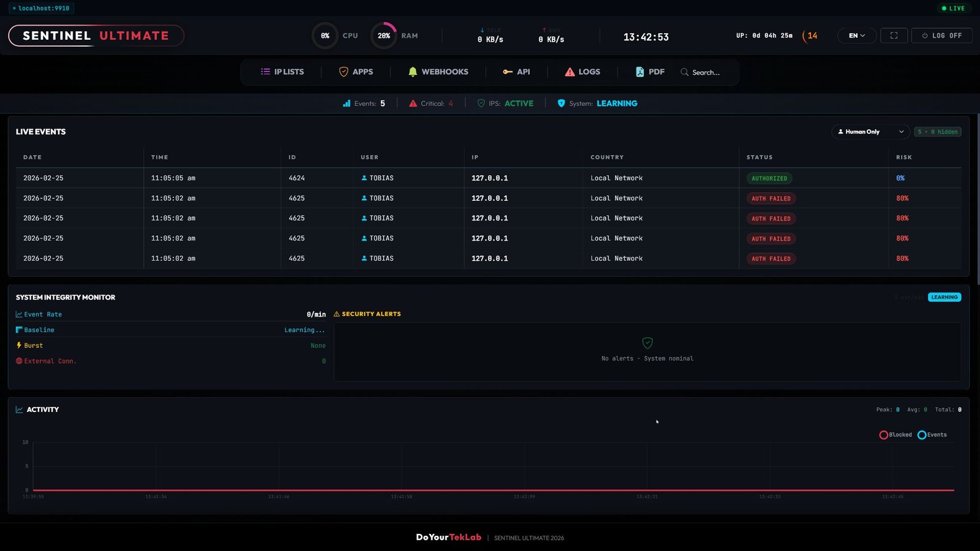980x551 pixels.
Task: Click the pink RAM usage gauge
Action: click(x=383, y=36)
